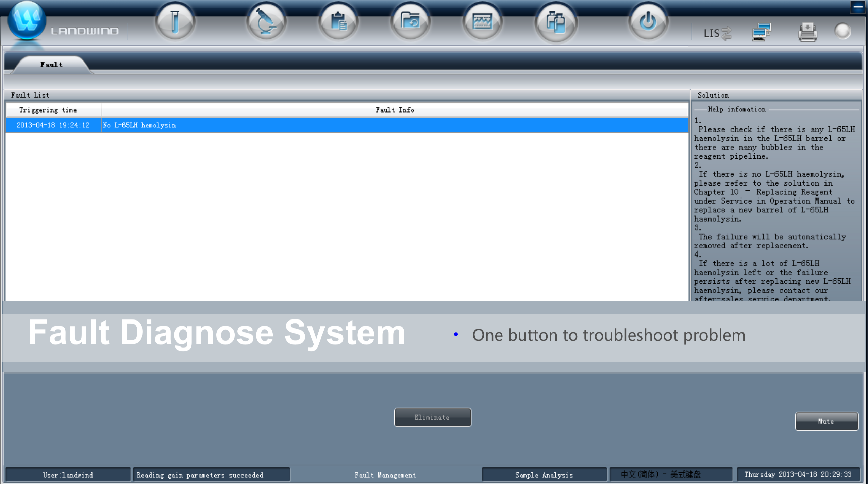
Task: Click the Fault Info column header
Action: [x=395, y=110]
